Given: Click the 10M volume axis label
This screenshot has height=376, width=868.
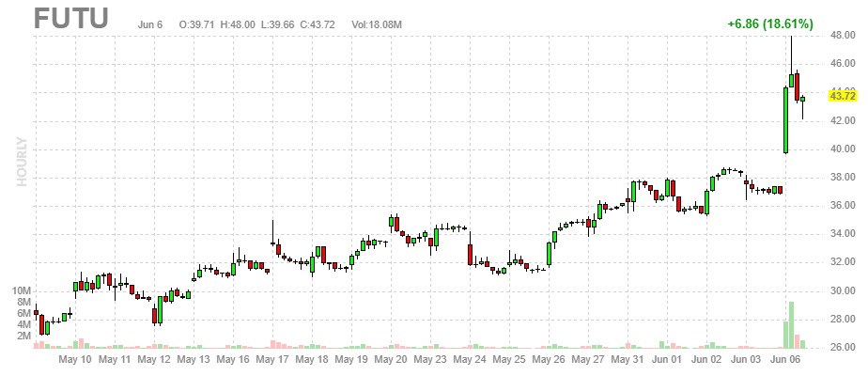Looking at the screenshot, I should pyautogui.click(x=23, y=291).
